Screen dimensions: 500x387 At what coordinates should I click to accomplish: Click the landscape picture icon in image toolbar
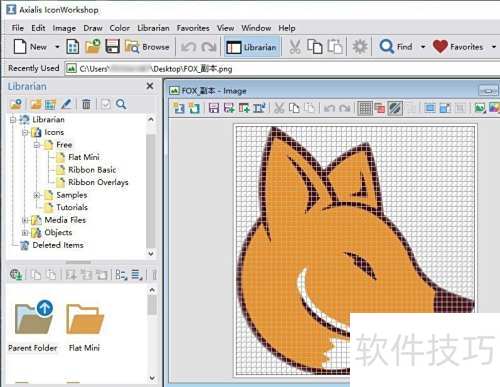click(479, 108)
